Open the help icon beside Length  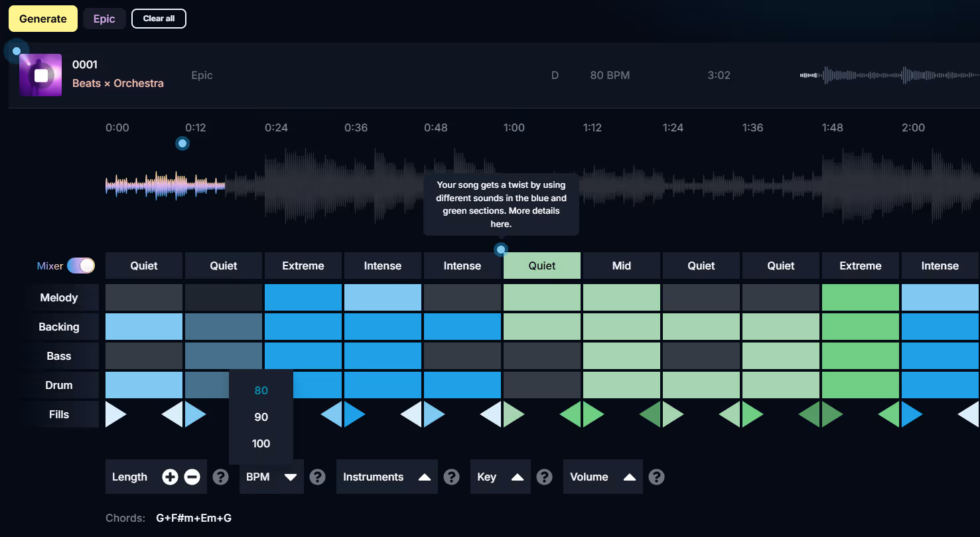pos(221,477)
